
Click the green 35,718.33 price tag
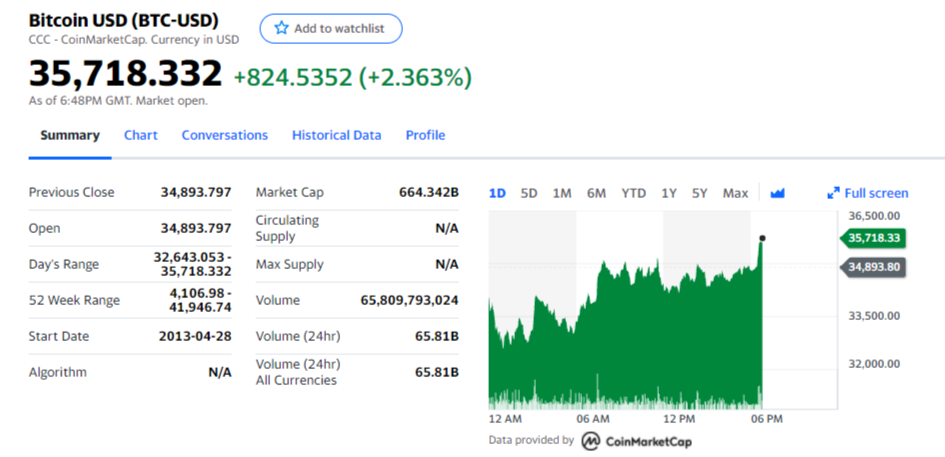coord(873,238)
